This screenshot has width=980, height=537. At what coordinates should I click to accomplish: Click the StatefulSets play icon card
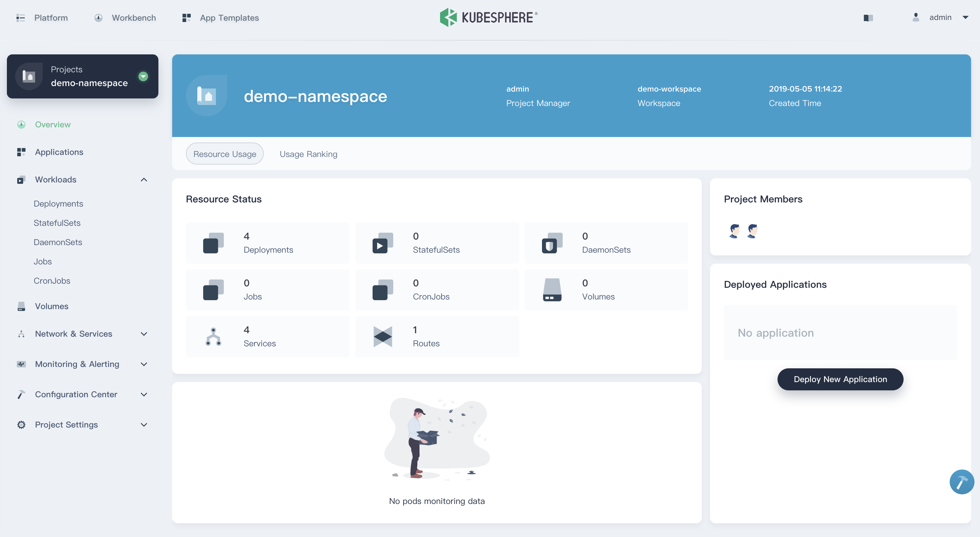(x=382, y=243)
